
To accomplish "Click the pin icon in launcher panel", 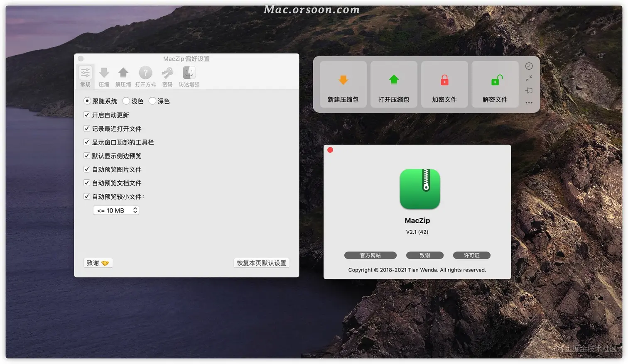I will pyautogui.click(x=529, y=90).
